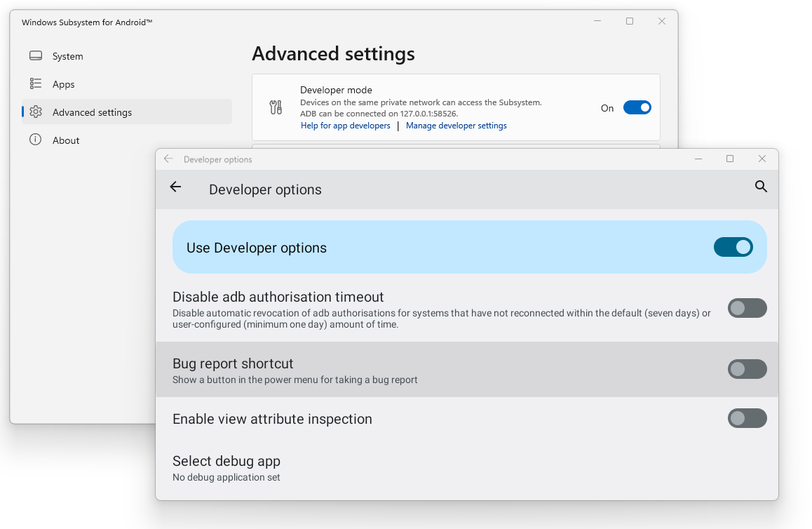Open Help for app developers link

coord(346,126)
